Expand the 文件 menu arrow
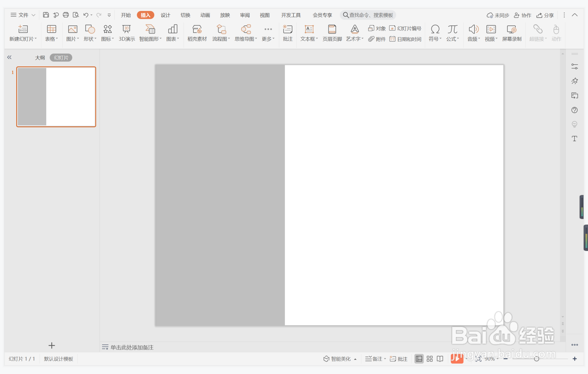 33,15
